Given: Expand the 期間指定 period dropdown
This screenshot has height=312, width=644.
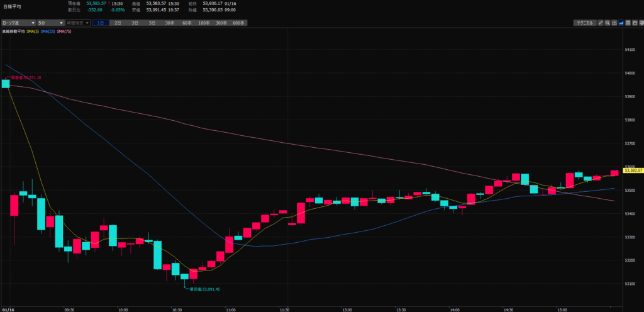Looking at the screenshot, I should [77, 23].
